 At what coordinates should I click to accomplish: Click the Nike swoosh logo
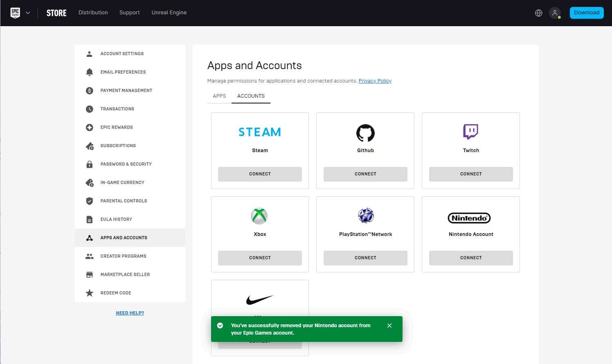(x=260, y=300)
